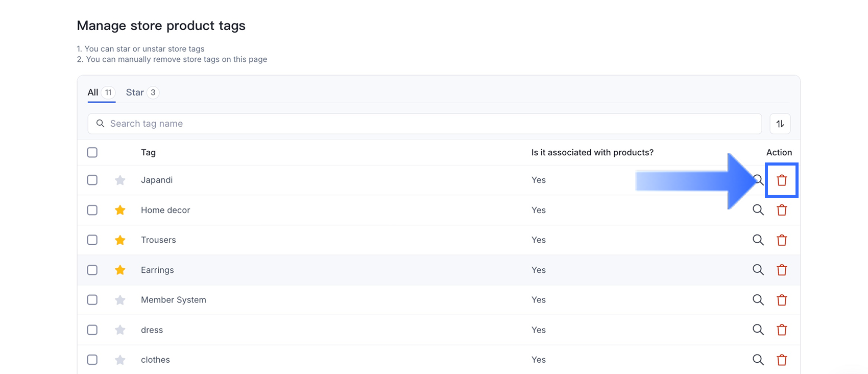View products for Member System tag
The height and width of the screenshot is (374, 868).
(758, 300)
